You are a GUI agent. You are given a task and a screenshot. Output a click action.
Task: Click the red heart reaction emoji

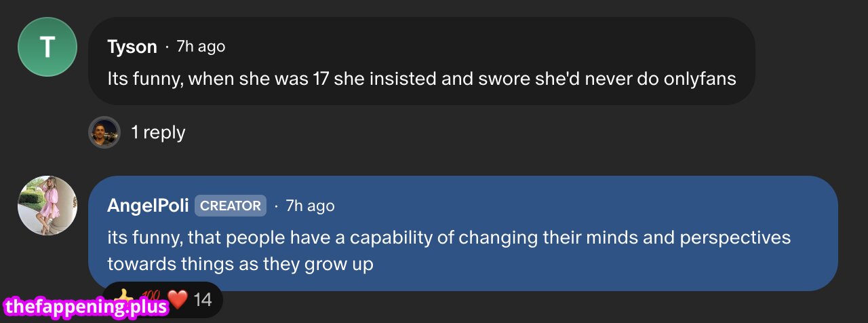(177, 299)
